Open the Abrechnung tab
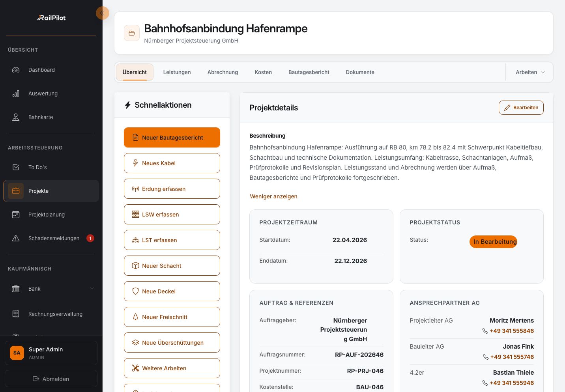 [x=223, y=72]
